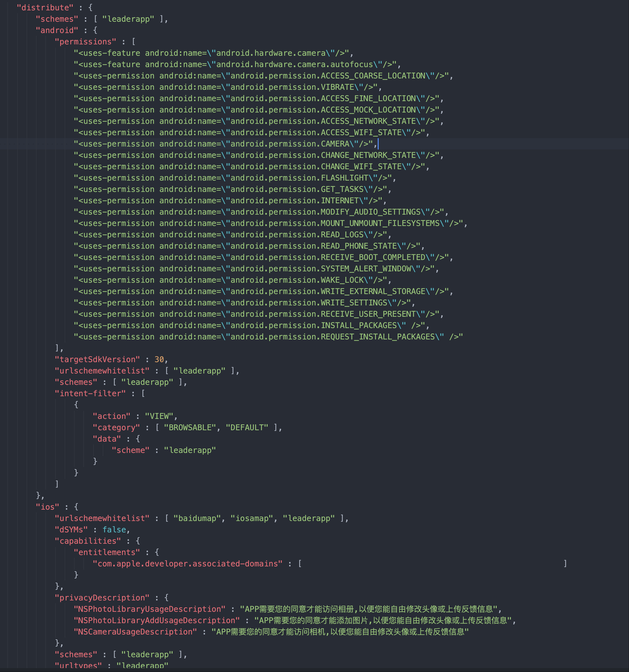Viewport: 629px width, 672px height.
Task: Click the ACCESS_WIFI_STATE permission line
Action: pyautogui.click(x=251, y=132)
